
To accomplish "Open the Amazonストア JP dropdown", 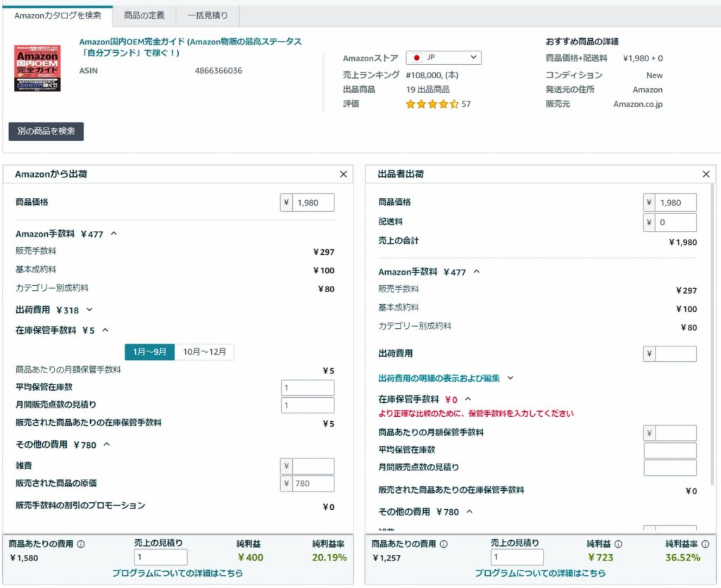I will click(x=444, y=58).
